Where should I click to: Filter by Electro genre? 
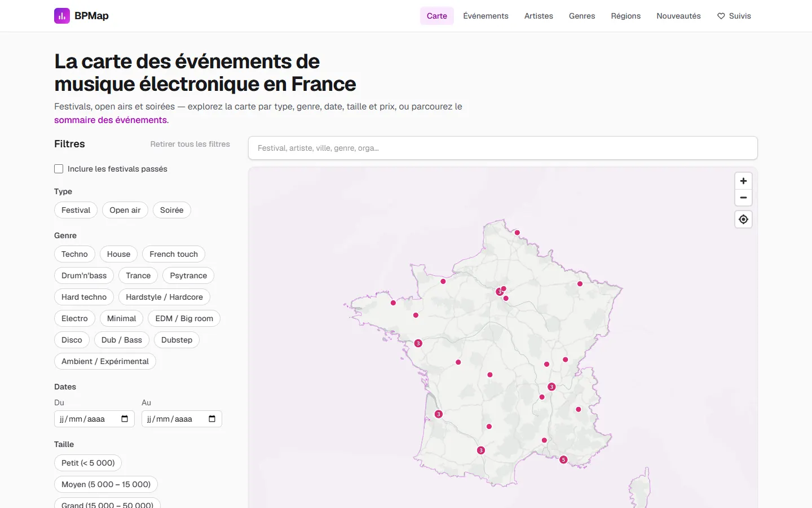[x=74, y=318]
